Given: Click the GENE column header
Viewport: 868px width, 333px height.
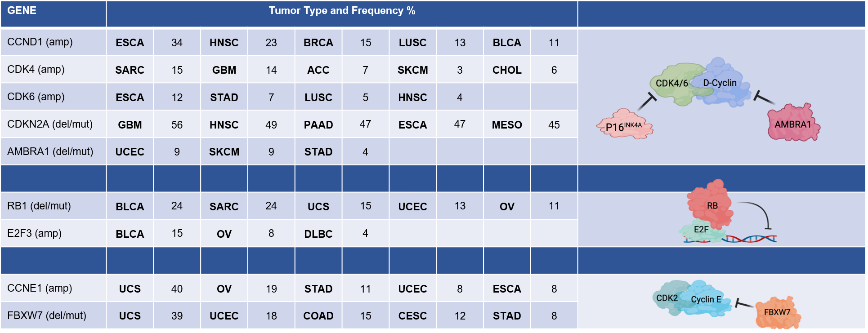Looking at the screenshot, I should pos(22,11).
